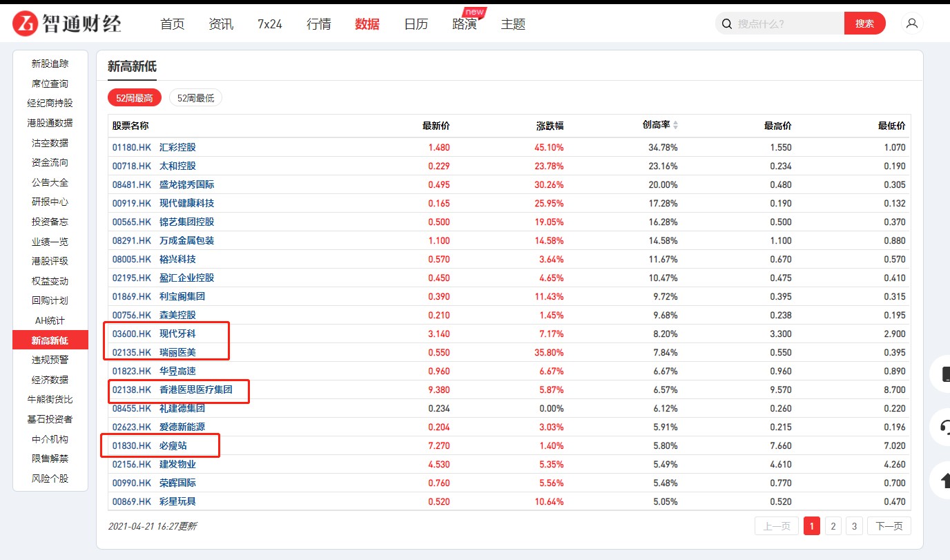Viewport: 950px width, 560px height.
Task: Open 牛熊街货比 sidebar item
Action: tap(50, 399)
